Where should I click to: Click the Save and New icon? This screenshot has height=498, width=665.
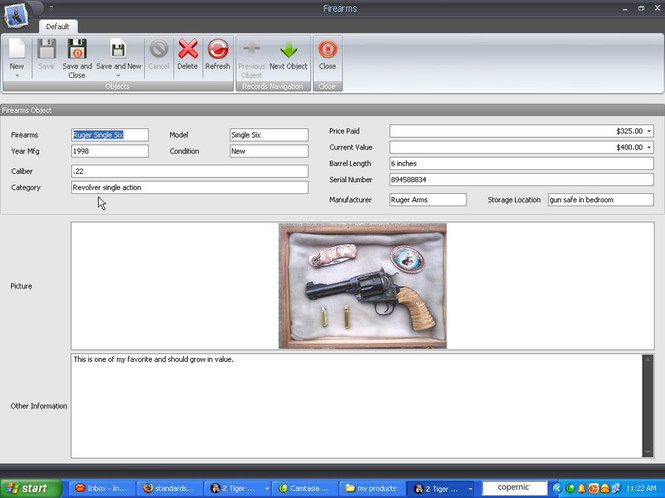pos(118,49)
